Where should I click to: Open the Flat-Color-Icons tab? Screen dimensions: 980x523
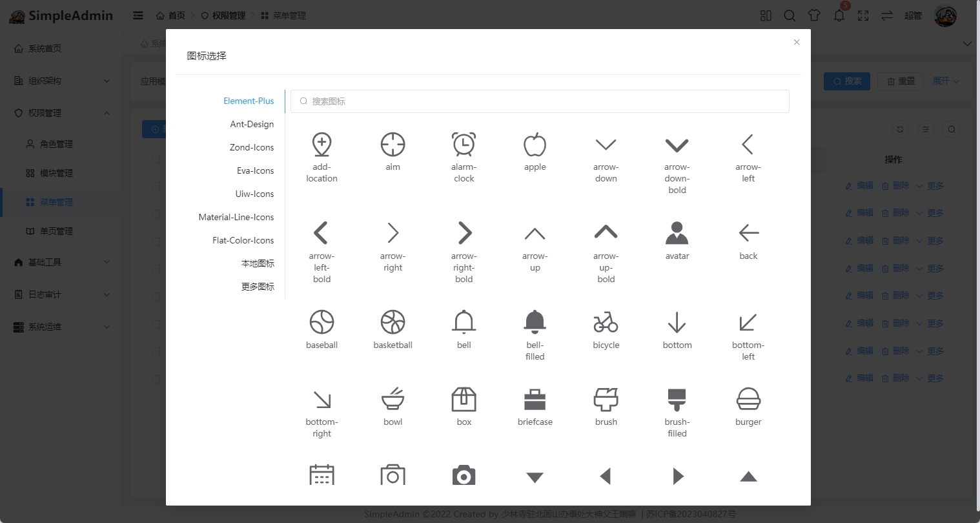click(243, 240)
